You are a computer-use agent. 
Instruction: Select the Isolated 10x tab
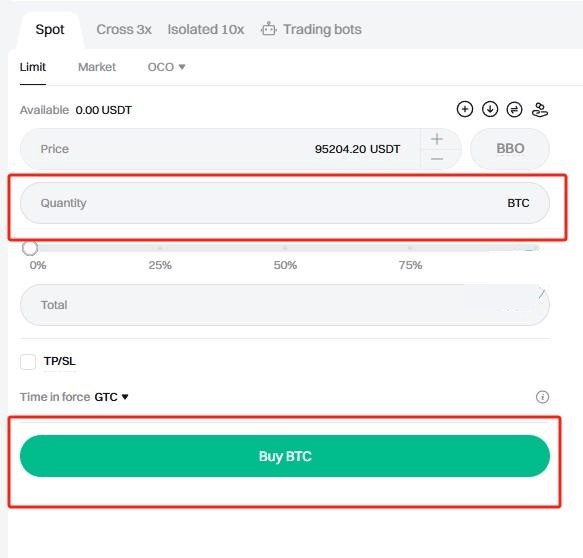tap(206, 29)
